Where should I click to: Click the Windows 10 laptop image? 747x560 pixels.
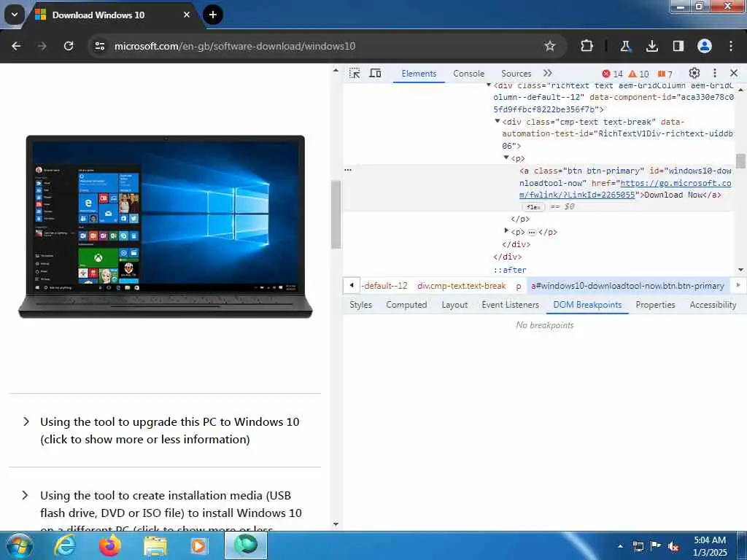(x=166, y=227)
